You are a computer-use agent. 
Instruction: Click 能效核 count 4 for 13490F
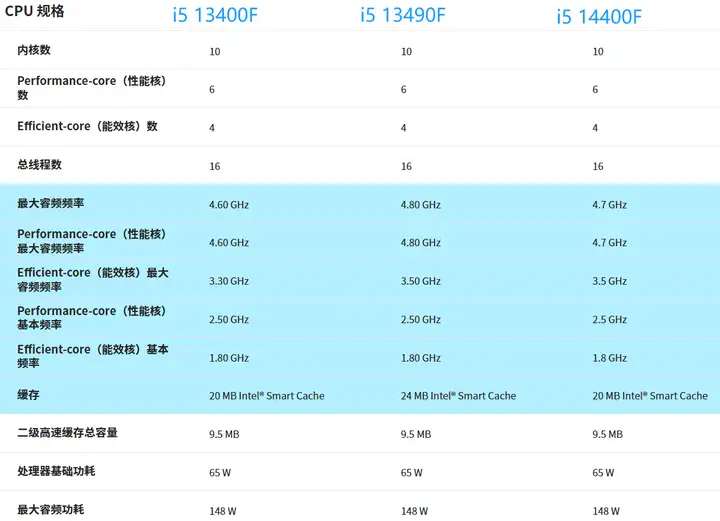click(x=403, y=128)
